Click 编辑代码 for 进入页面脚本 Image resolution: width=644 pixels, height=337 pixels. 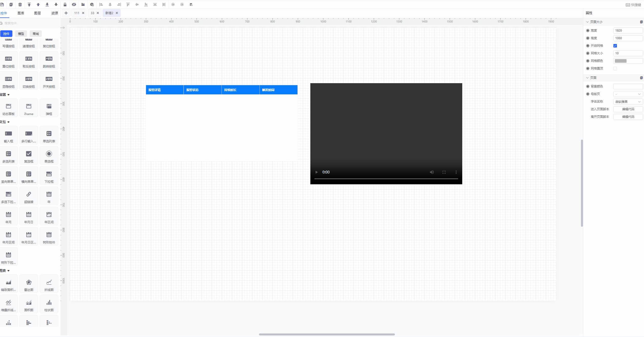628,109
